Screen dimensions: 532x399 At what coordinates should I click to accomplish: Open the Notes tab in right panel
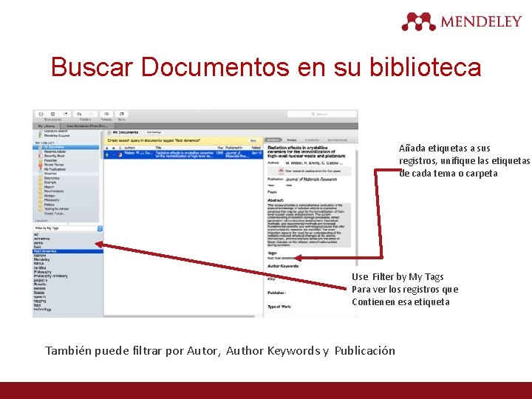[292, 140]
